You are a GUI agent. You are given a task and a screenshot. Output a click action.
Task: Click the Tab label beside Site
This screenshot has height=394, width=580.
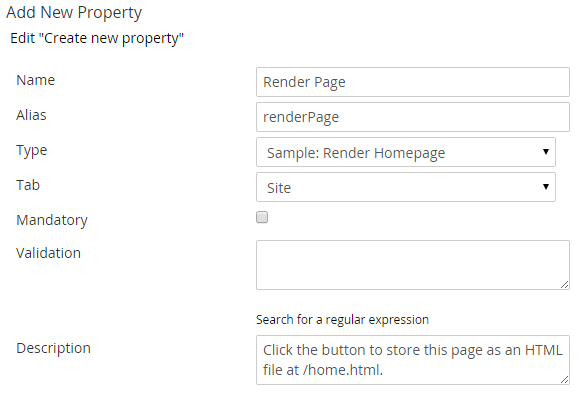point(28,185)
